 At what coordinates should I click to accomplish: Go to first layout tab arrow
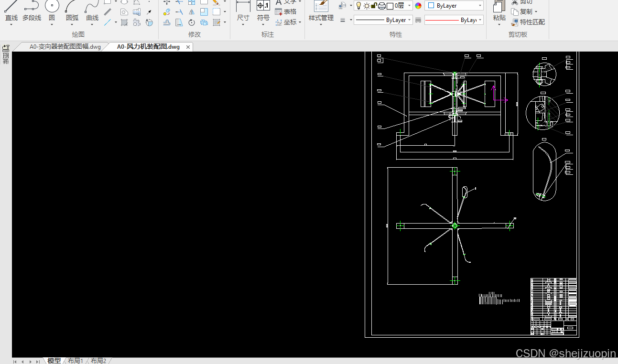[x=15, y=362]
